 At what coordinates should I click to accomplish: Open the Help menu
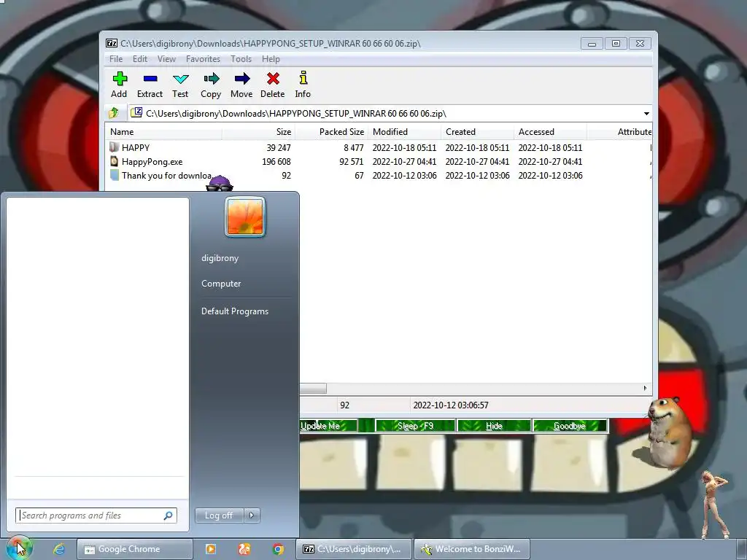click(x=271, y=59)
